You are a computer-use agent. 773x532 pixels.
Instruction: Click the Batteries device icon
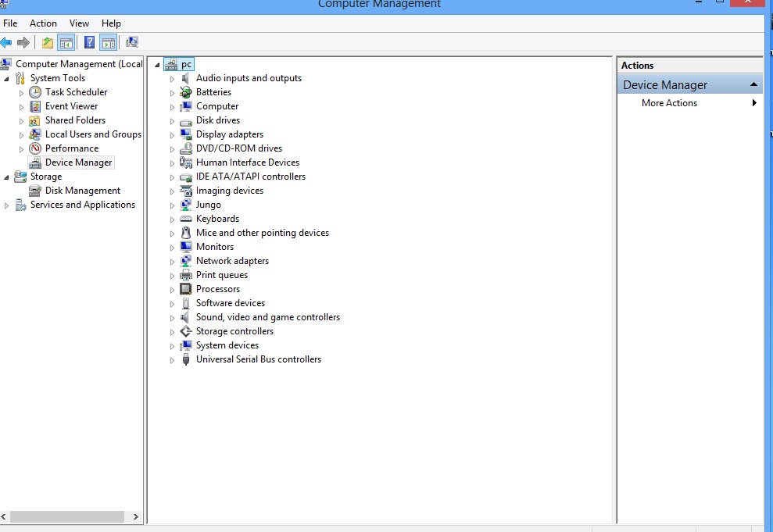click(186, 92)
